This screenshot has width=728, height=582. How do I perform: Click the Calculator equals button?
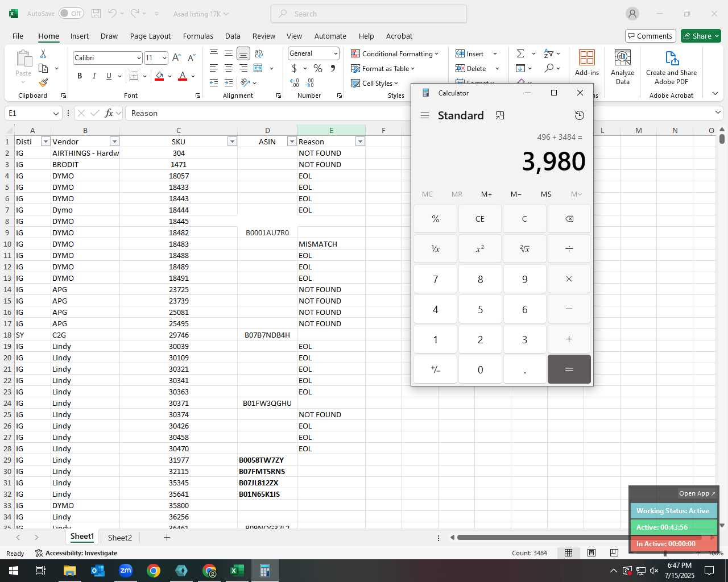click(x=569, y=369)
